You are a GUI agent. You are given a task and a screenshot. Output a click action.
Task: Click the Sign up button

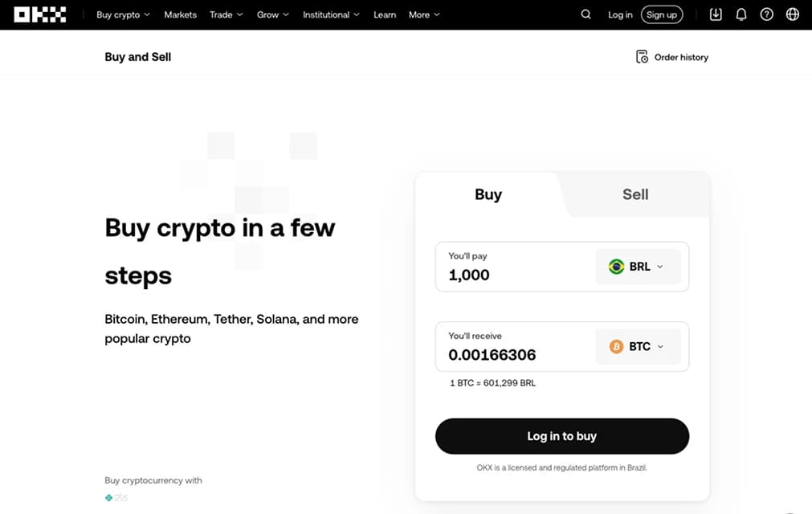[x=662, y=14]
